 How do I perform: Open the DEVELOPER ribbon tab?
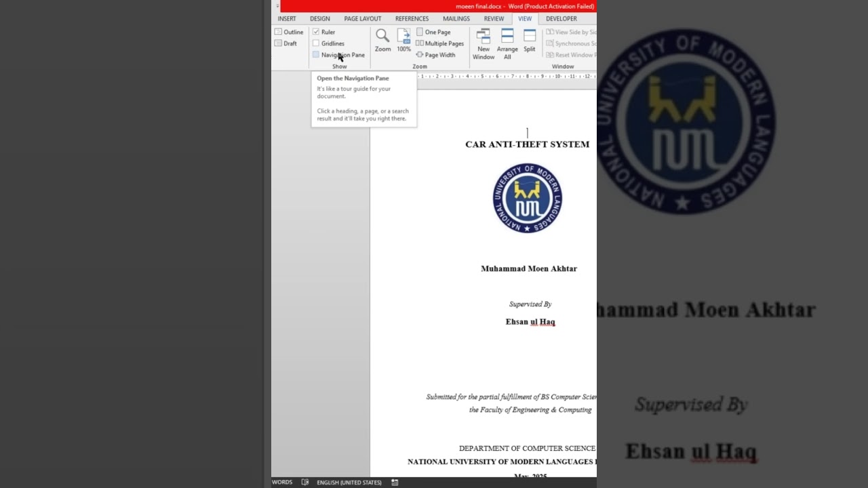click(561, 19)
